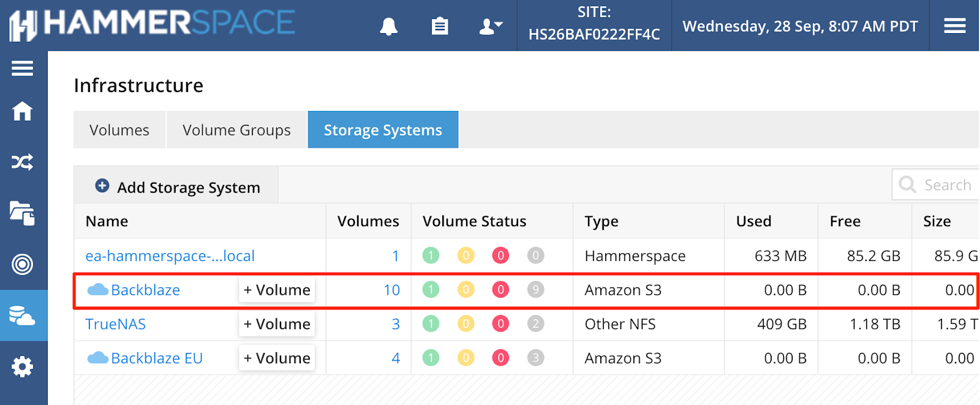Add a volume to TrueNAS

277,324
